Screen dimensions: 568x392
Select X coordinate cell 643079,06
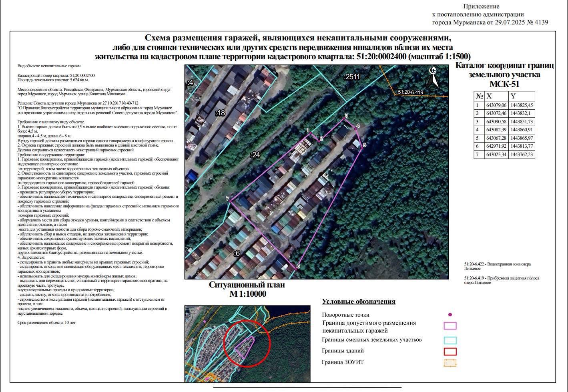click(496, 105)
